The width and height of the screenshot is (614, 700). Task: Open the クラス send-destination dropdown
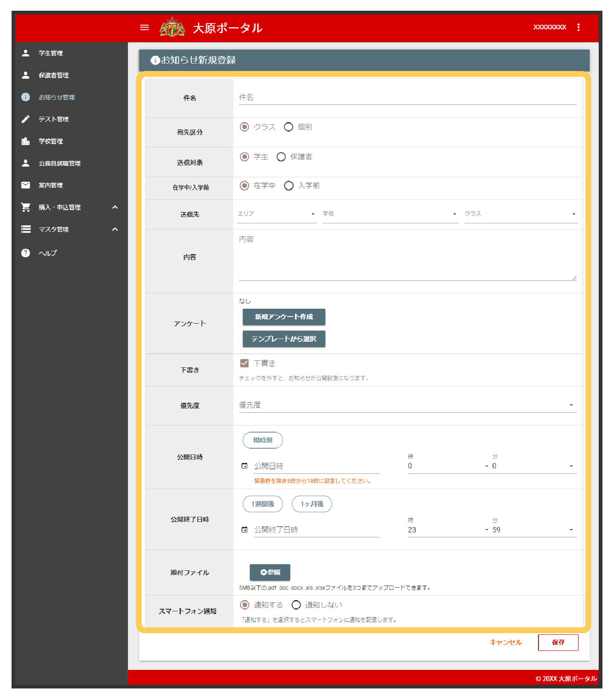click(521, 214)
